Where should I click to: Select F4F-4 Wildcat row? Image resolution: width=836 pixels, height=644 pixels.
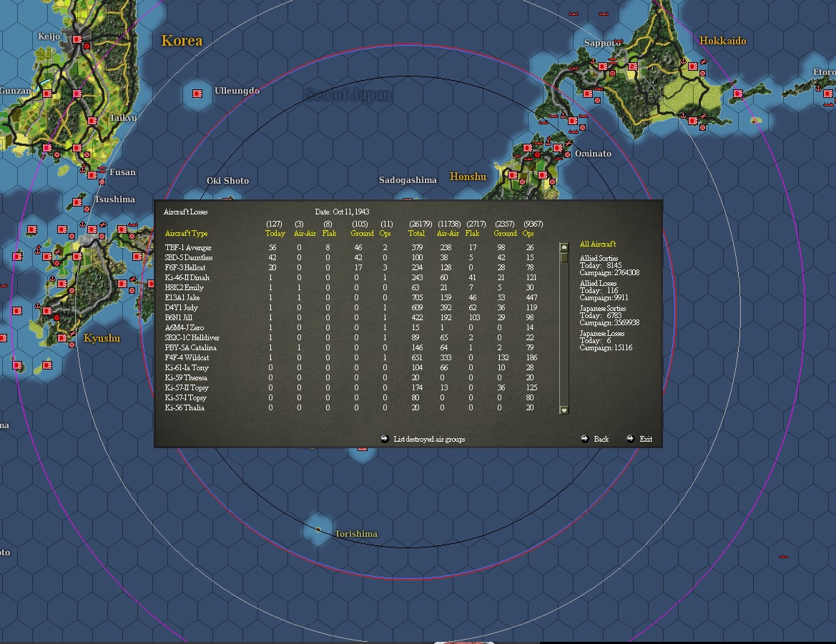(352, 357)
